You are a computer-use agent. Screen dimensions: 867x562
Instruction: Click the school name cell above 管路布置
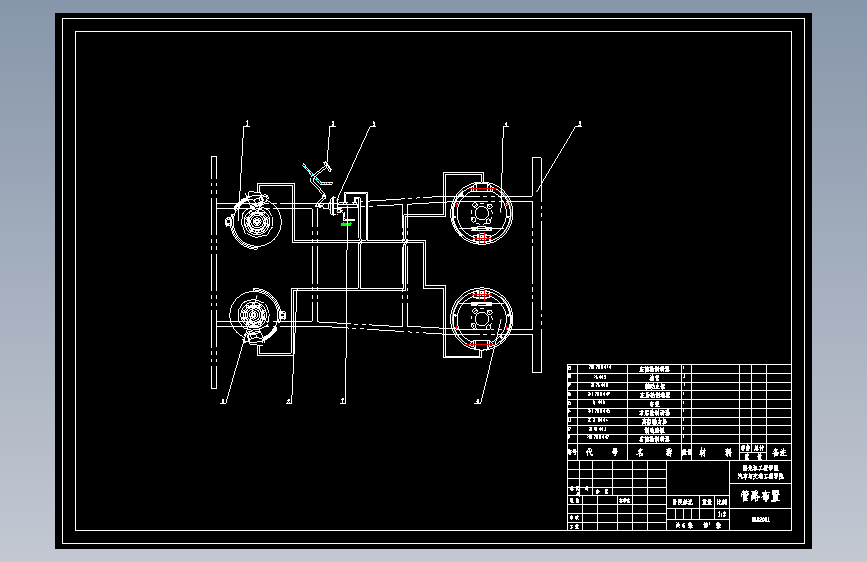coord(760,472)
